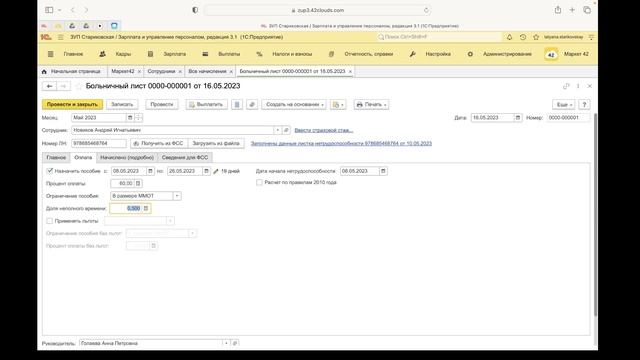Open calculator for Процент оплаты
This screenshot has height=360, width=640.
(138, 183)
